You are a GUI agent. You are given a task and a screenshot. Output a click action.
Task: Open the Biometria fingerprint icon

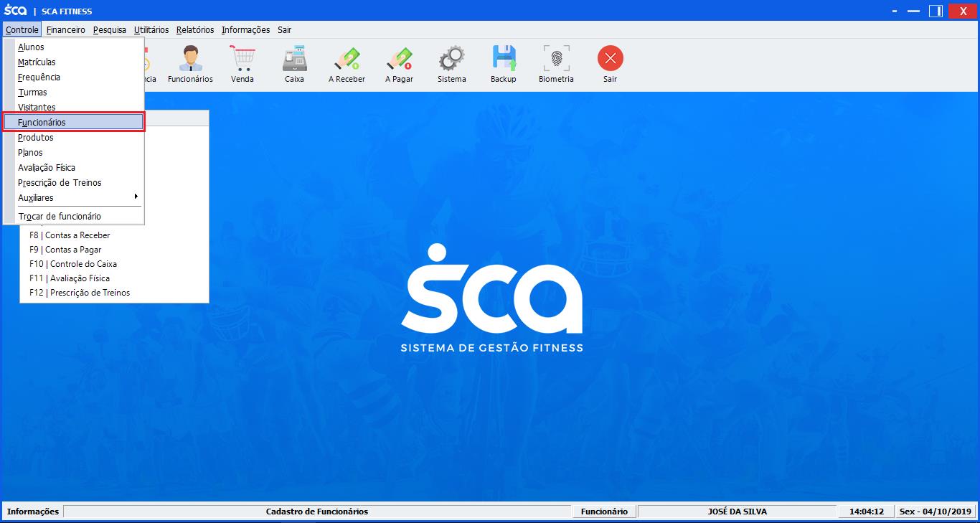(556, 65)
